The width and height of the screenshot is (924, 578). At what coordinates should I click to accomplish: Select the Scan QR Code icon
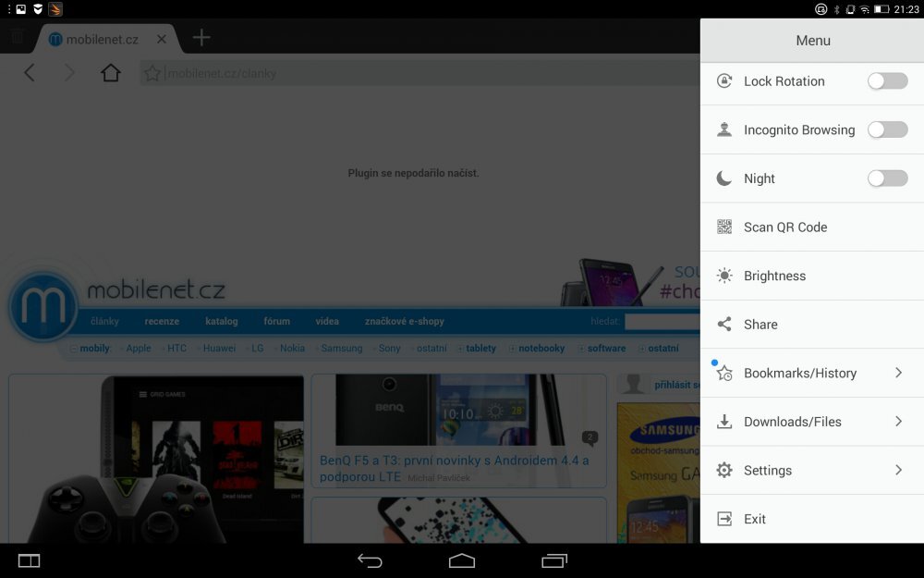click(x=726, y=227)
